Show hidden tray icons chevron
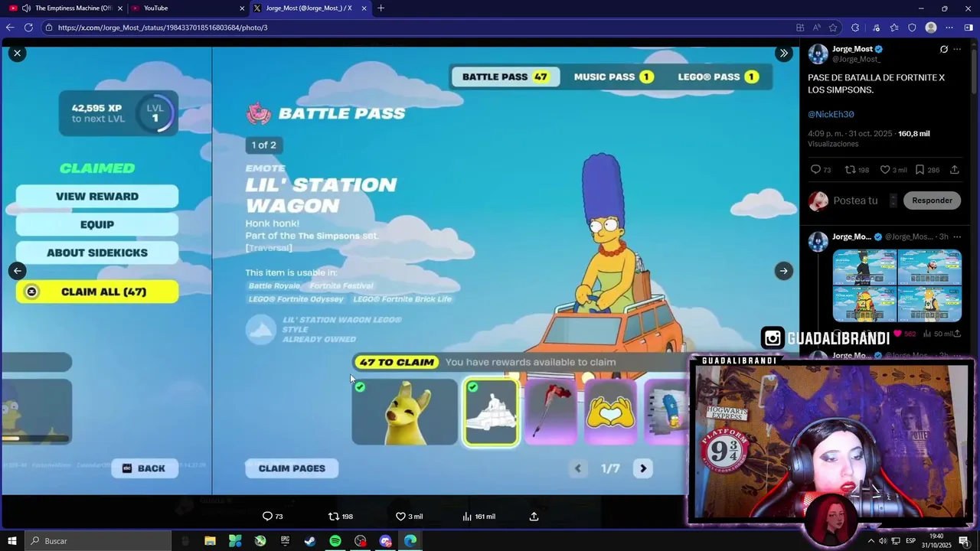Screen dimensions: 980x551 (x=871, y=541)
